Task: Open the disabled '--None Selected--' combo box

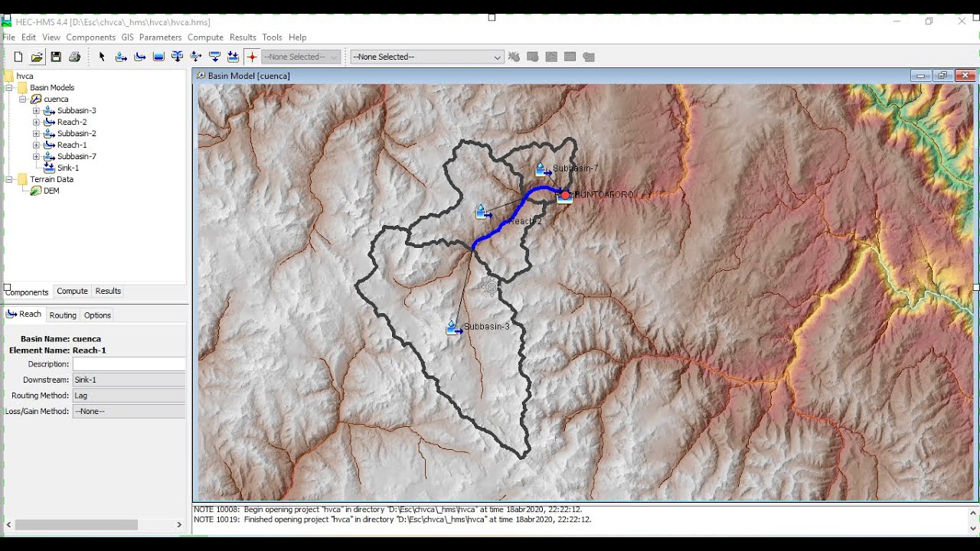Action: point(302,57)
